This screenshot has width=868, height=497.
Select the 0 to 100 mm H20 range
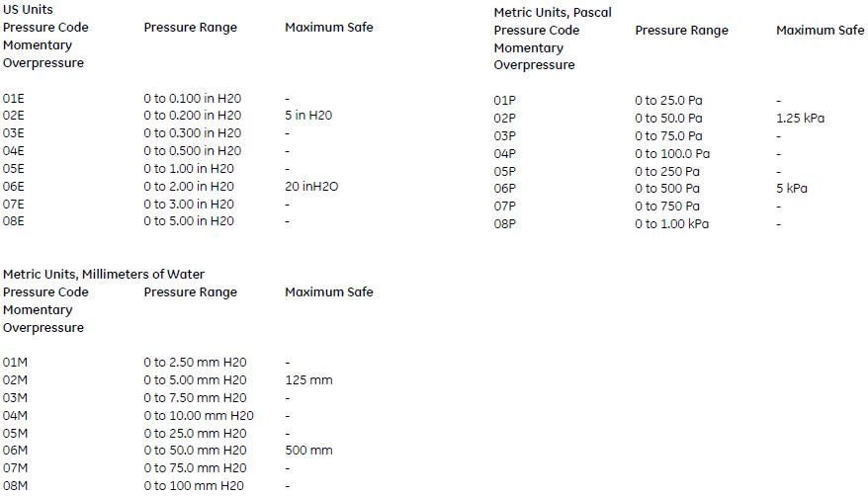[193, 485]
